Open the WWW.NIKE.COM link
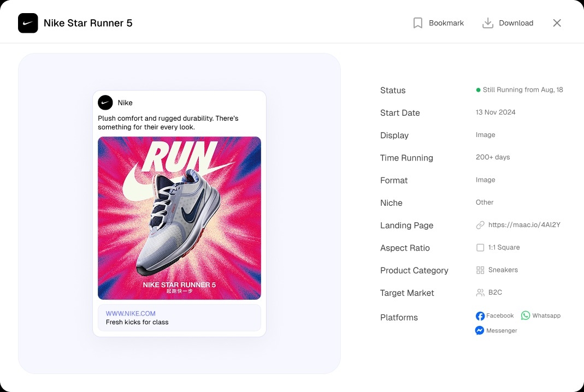The image size is (584, 392). 131,313
